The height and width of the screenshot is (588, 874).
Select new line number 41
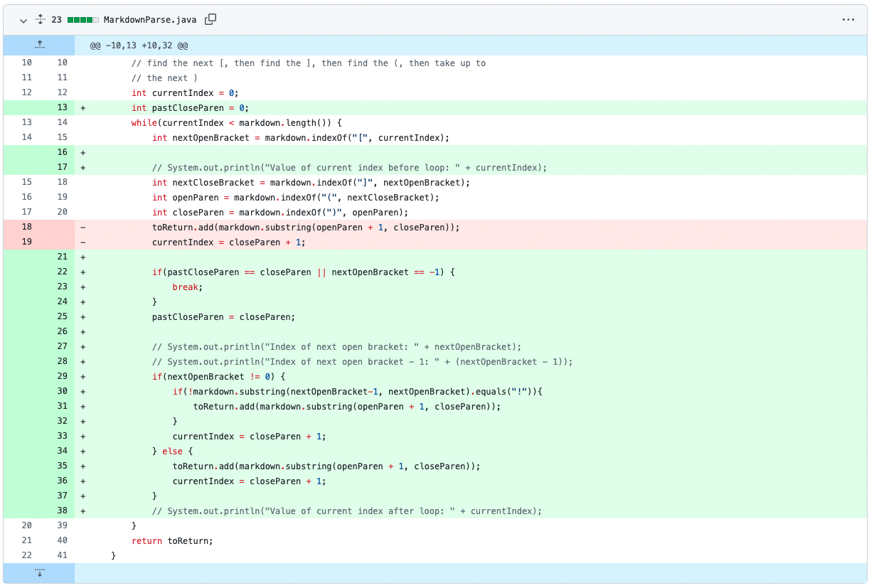pyautogui.click(x=62, y=556)
